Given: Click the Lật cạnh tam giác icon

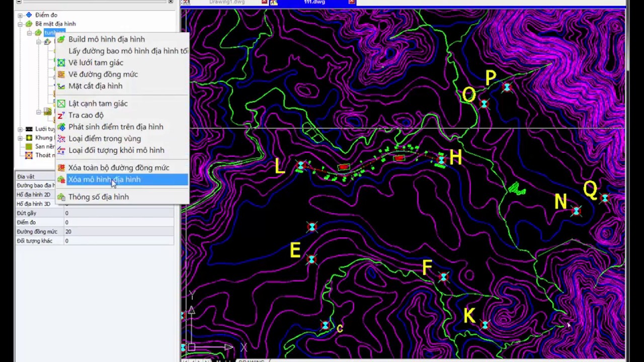Looking at the screenshot, I should point(61,104).
